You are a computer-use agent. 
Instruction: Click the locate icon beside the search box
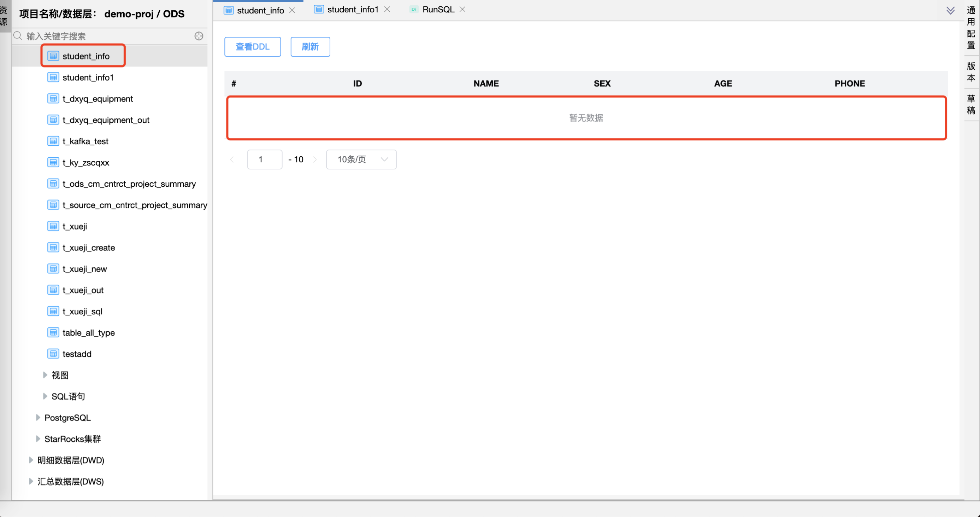click(199, 36)
